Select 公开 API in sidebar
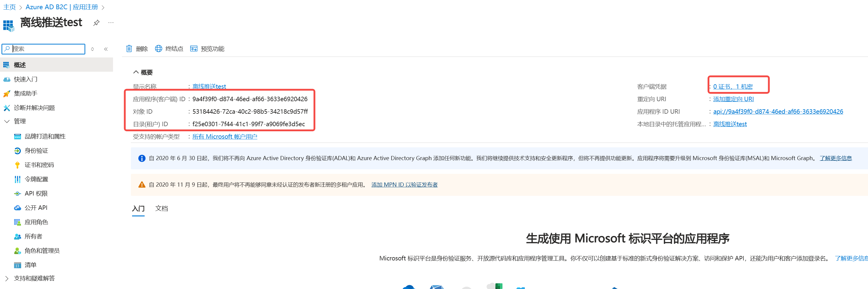868x289 pixels. click(x=36, y=207)
